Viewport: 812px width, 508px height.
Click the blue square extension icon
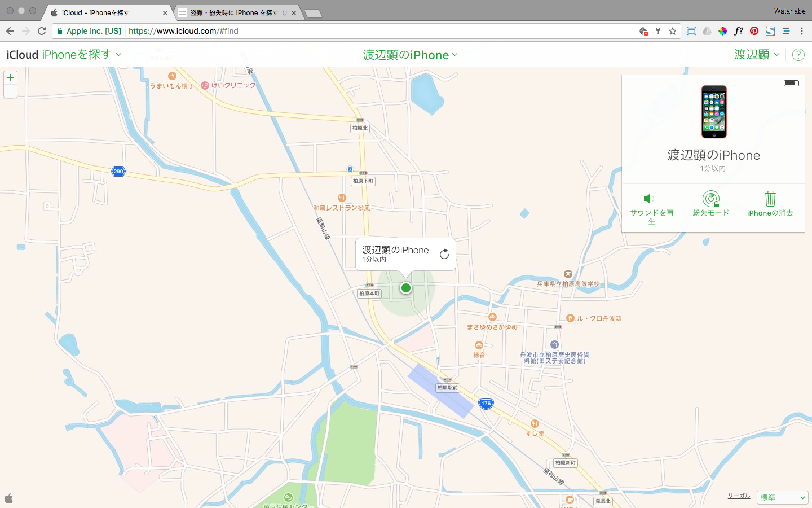pos(770,31)
